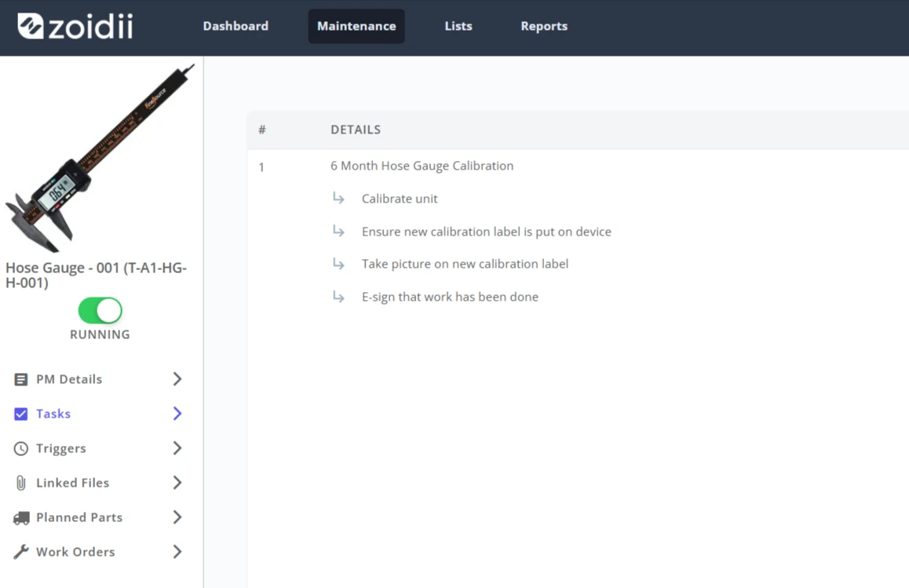Viewport: 909px width, 588px height.
Task: Click the Planned Parts truck icon
Action: click(21, 518)
